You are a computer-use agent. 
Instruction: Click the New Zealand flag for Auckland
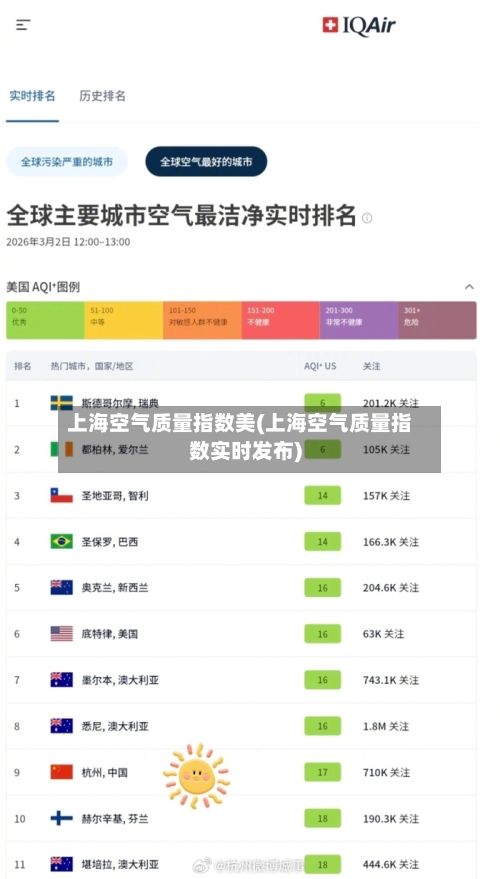pyautogui.click(x=62, y=587)
